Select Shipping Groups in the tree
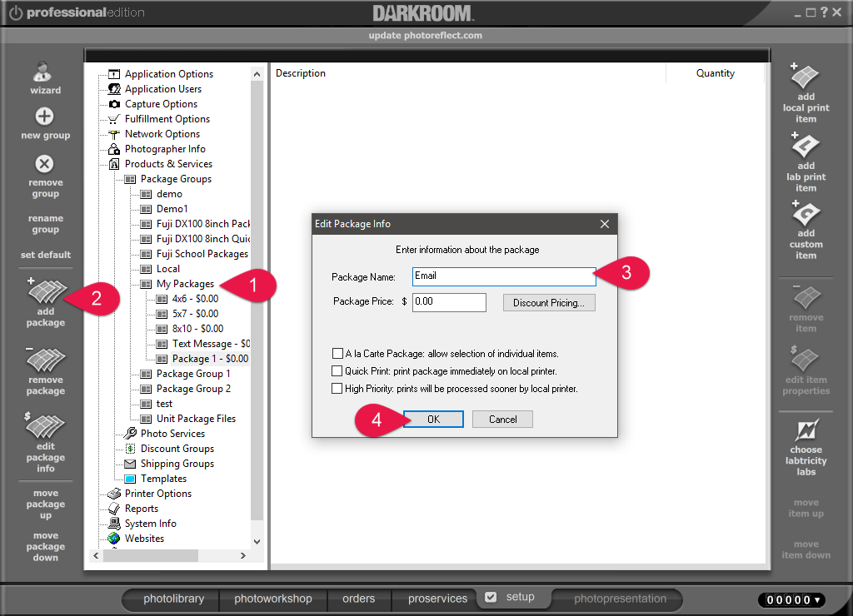Screen dimensions: 853x616 pyautogui.click(x=177, y=464)
